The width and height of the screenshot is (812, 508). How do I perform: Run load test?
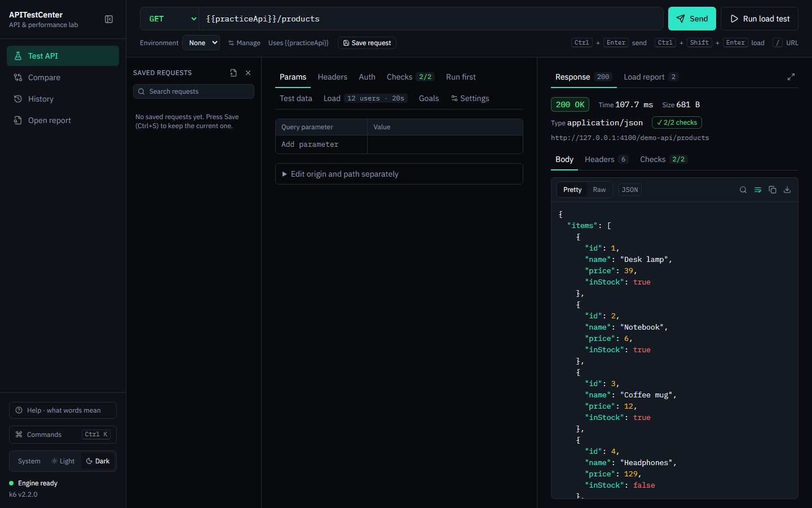[760, 19]
